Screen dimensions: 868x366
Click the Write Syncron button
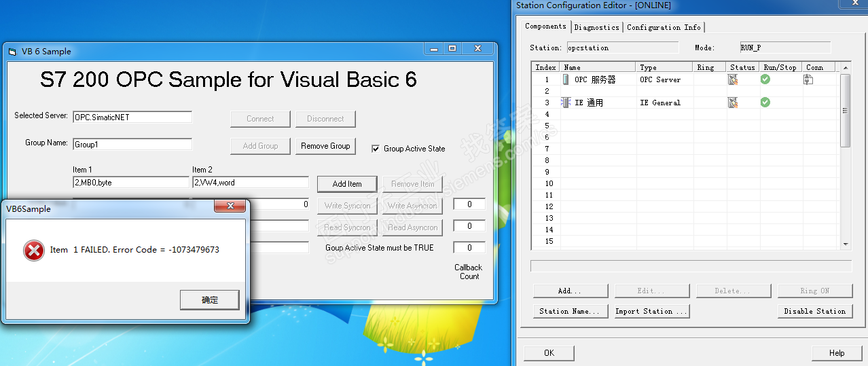[347, 206]
